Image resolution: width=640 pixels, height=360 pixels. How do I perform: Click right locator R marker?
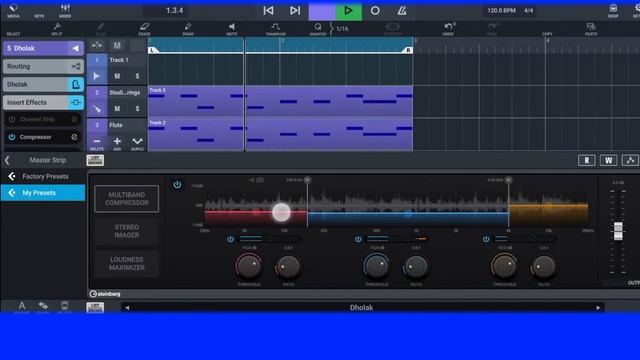point(408,50)
